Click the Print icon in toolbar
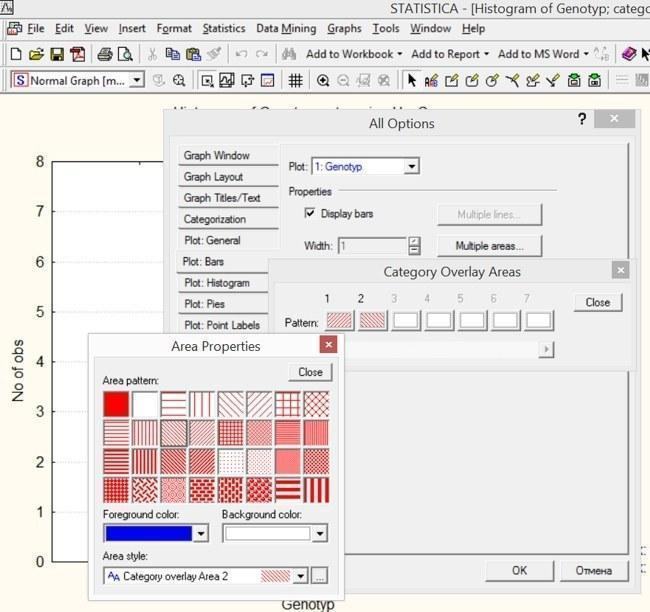Screen dimensions: 650x612 (104, 54)
